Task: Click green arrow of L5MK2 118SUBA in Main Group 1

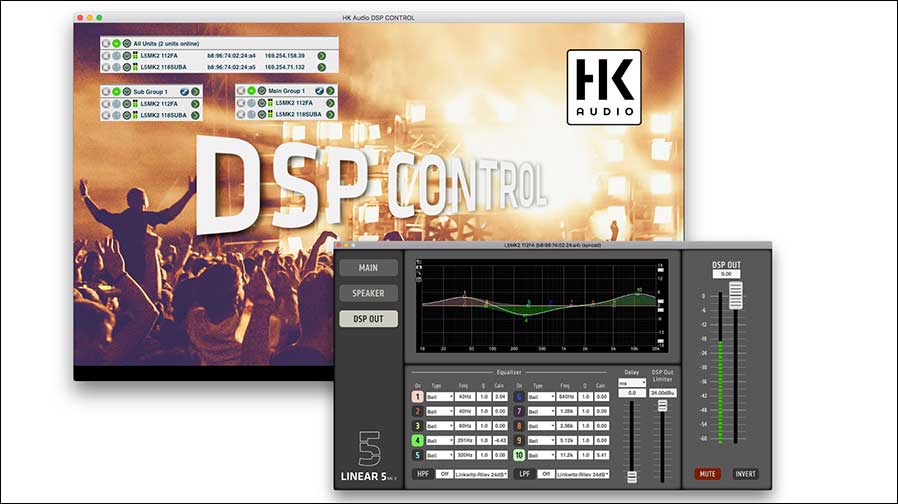Action: (x=330, y=115)
